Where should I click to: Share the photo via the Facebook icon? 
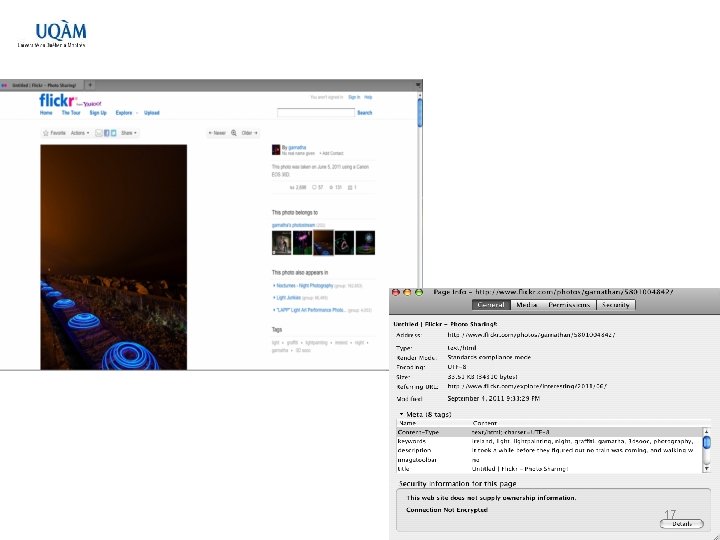[107, 133]
